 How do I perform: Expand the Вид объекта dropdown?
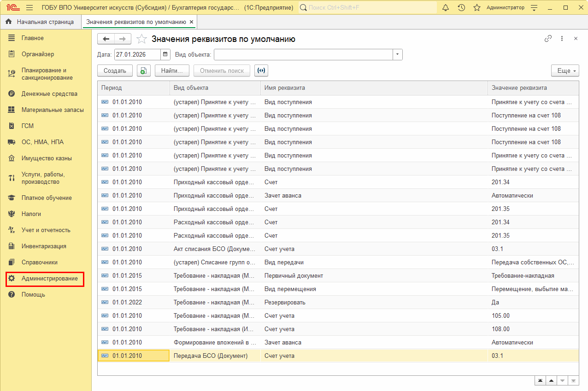[397, 54]
